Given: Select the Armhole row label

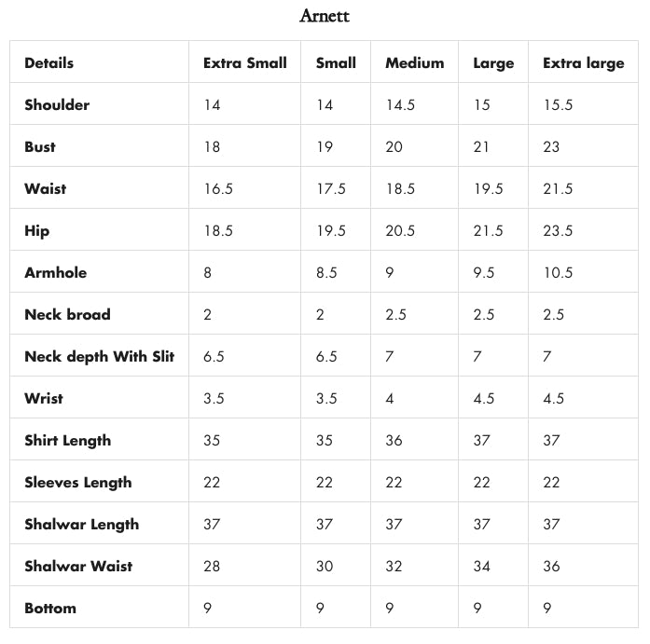Looking at the screenshot, I should point(55,273).
